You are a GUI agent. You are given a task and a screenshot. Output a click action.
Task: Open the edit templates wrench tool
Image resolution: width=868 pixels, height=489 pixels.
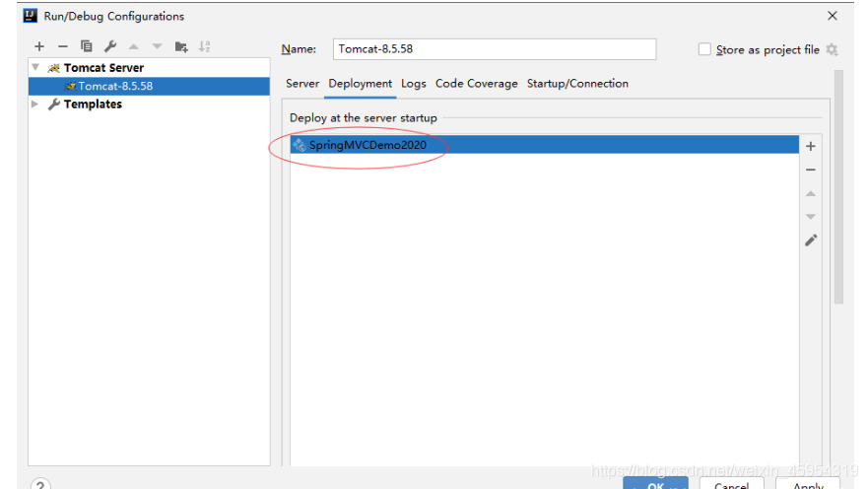110,46
